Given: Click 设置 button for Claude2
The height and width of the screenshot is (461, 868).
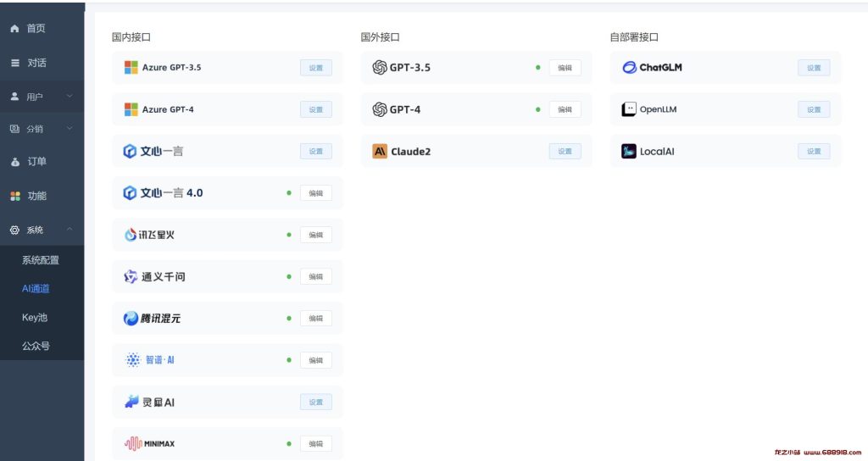Looking at the screenshot, I should tap(565, 151).
